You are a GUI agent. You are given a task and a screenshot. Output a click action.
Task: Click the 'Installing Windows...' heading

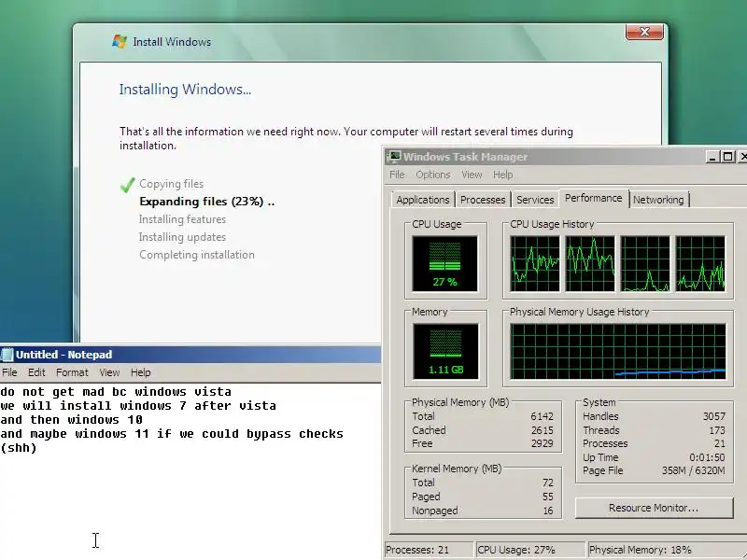(x=185, y=89)
